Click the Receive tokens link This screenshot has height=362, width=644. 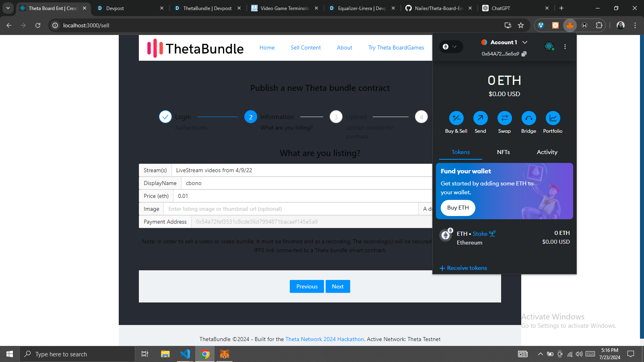click(463, 268)
